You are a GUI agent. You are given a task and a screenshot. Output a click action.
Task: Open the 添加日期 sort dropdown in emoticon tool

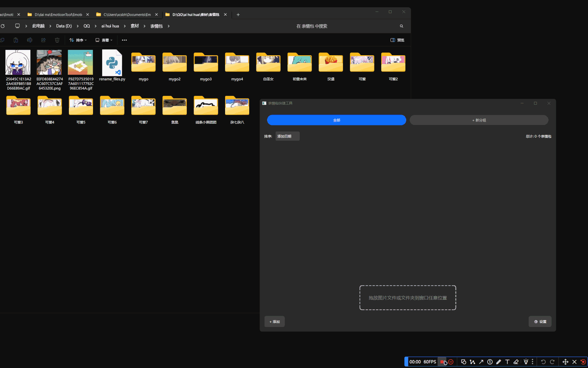tap(287, 136)
